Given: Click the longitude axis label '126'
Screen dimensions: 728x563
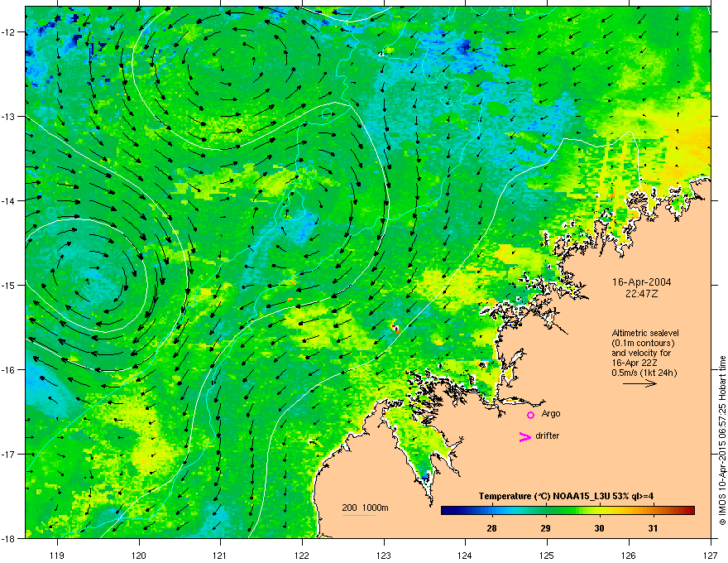Looking at the screenshot, I should [629, 555].
